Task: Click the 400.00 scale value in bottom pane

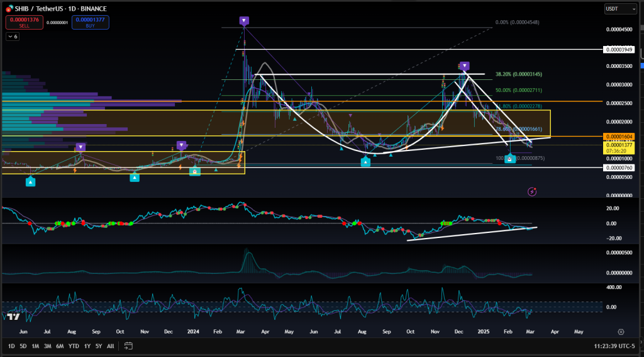Action: [613, 287]
